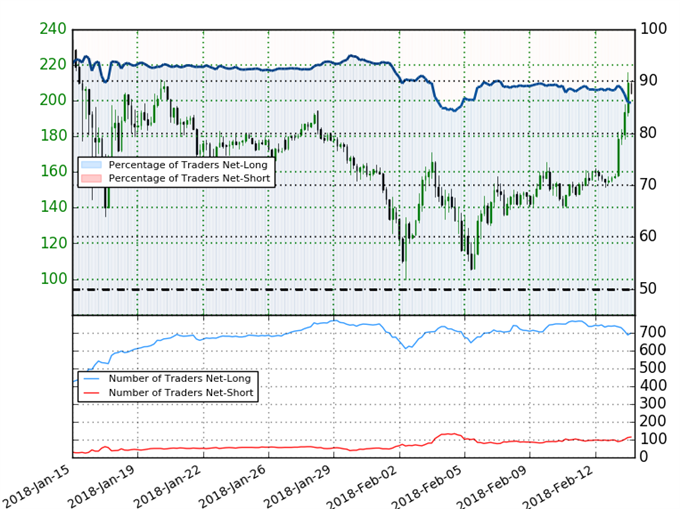The width and height of the screenshot is (680, 509).
Task: Click the green 200 price axis label
Action: [53, 100]
